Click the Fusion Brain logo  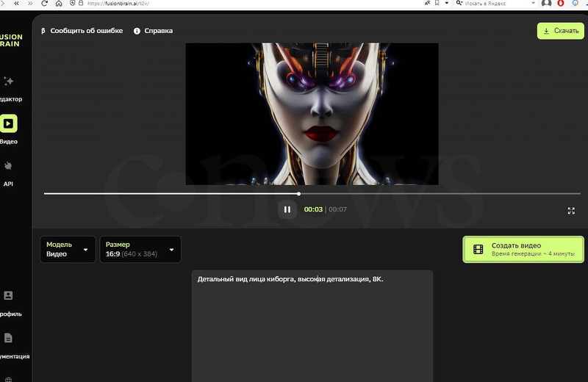point(10,39)
